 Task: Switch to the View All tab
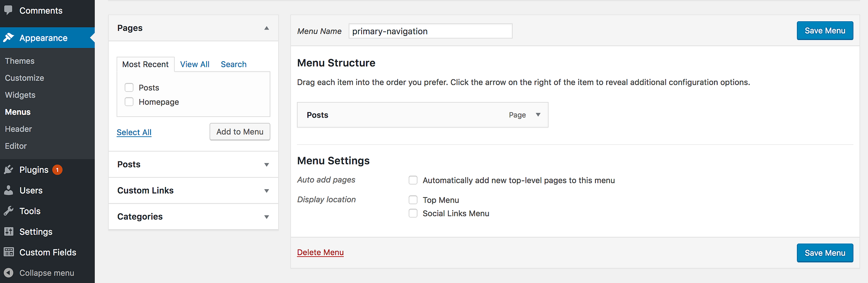[x=194, y=64]
